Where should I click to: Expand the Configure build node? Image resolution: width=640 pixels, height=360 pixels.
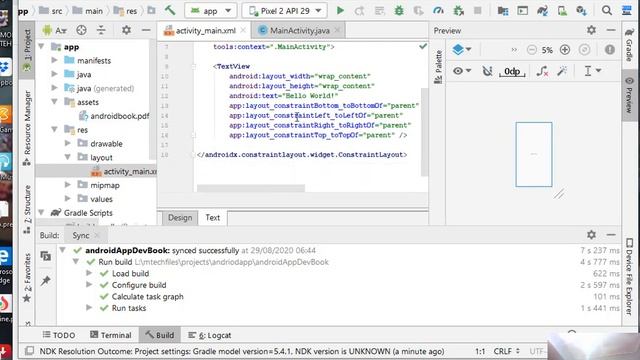click(89, 284)
